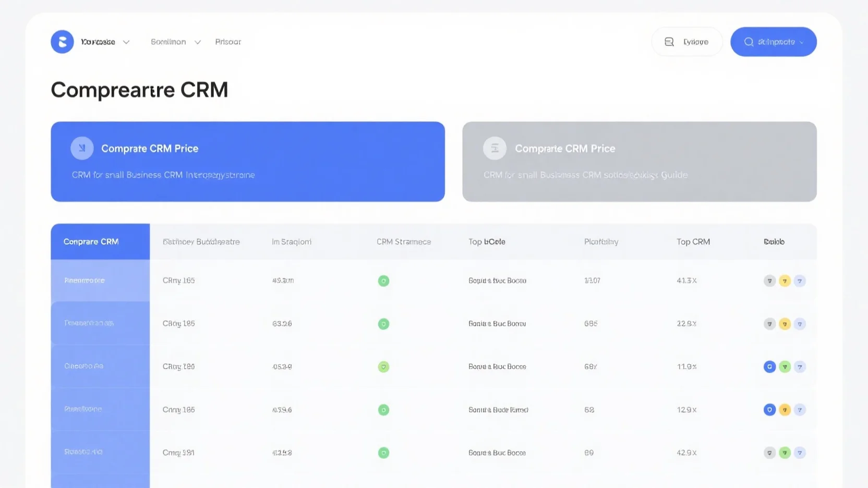
Task: Click the Top CRM column header
Action: pyautogui.click(x=693, y=241)
